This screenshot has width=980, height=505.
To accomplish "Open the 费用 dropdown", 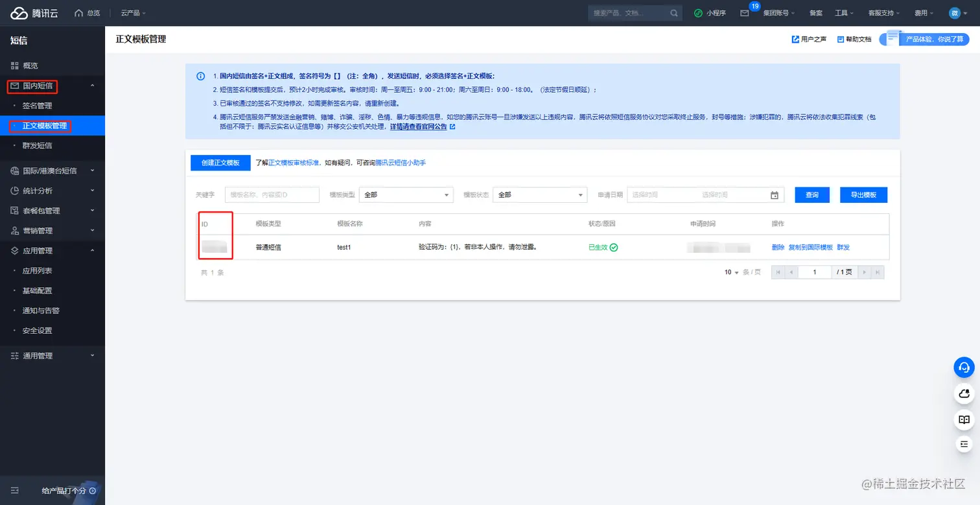I will click(x=924, y=13).
